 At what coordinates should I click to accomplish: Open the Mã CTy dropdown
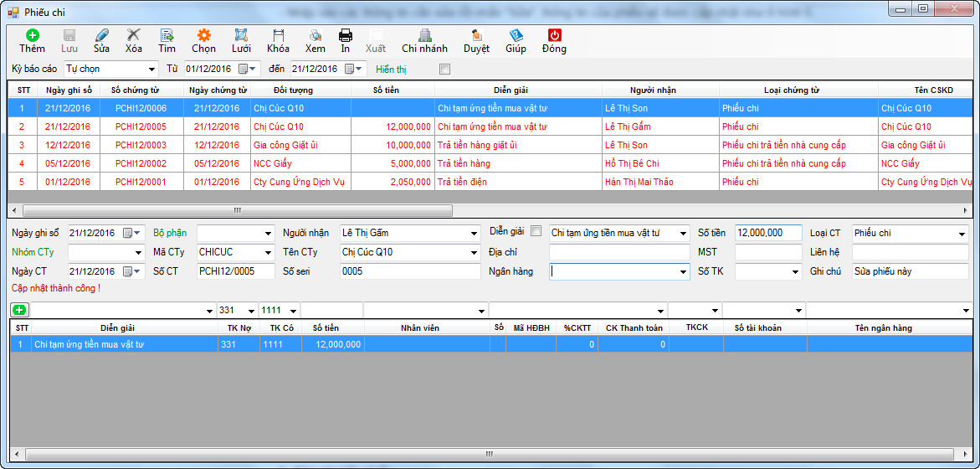point(268,253)
